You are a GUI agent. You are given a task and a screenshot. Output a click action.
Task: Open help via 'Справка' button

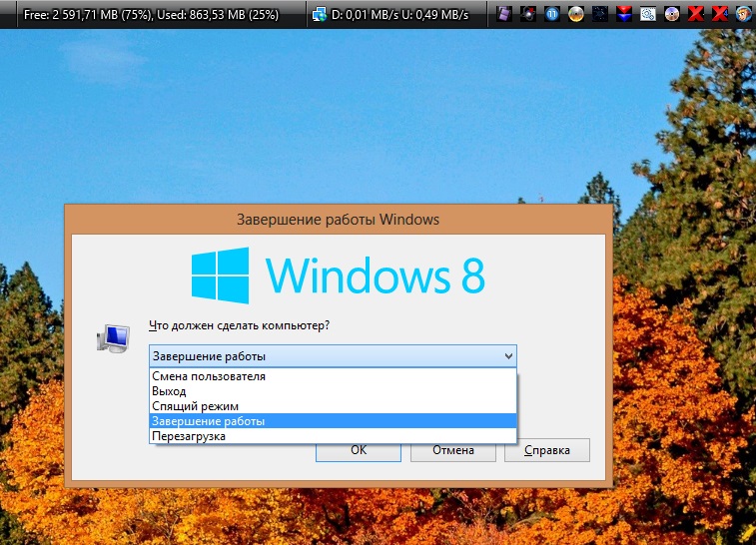click(x=547, y=450)
